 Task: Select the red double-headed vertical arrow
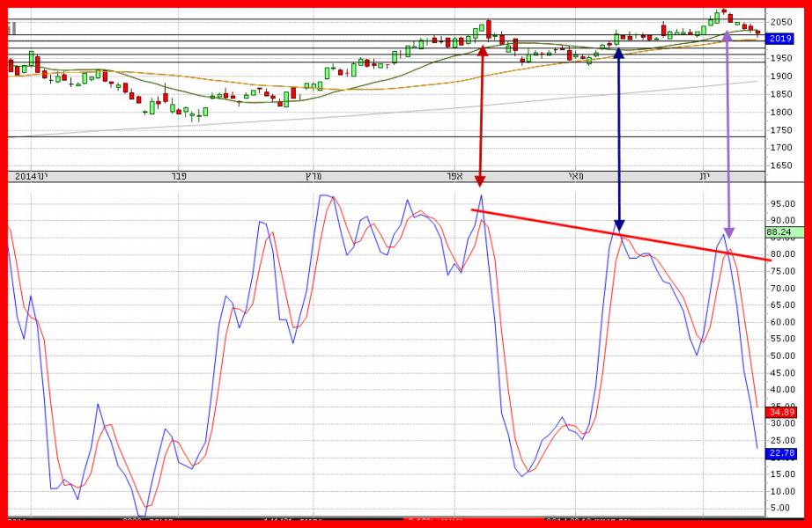(481, 114)
